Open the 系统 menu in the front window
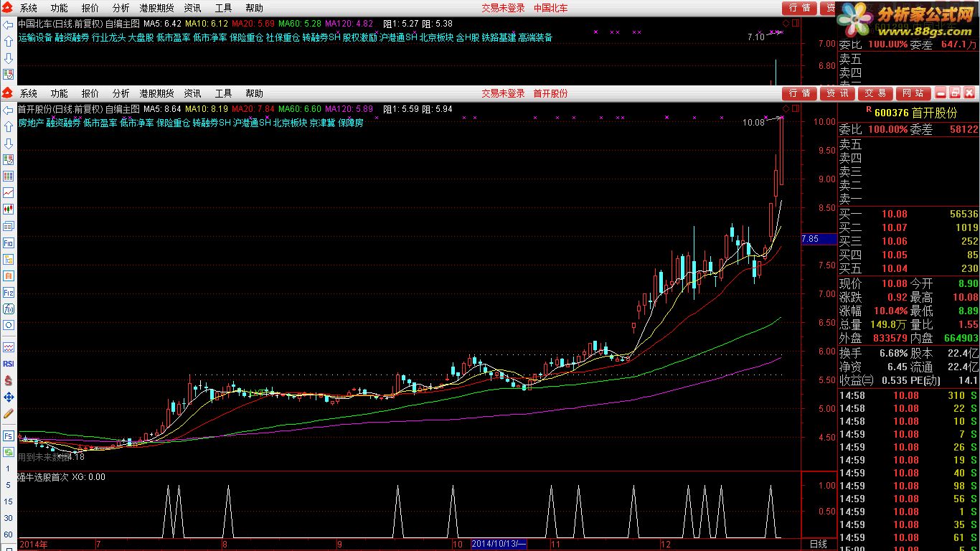 click(x=29, y=93)
